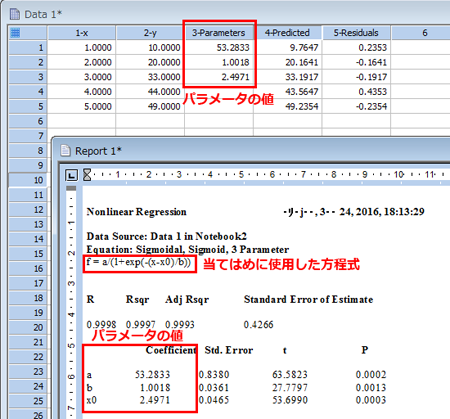Select the 3-Parameters column header
The image size is (450, 419).
point(219,33)
